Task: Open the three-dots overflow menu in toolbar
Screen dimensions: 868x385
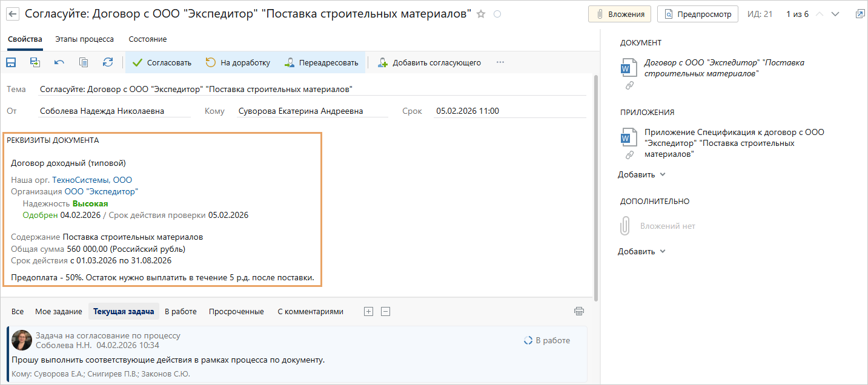Action: (500, 62)
